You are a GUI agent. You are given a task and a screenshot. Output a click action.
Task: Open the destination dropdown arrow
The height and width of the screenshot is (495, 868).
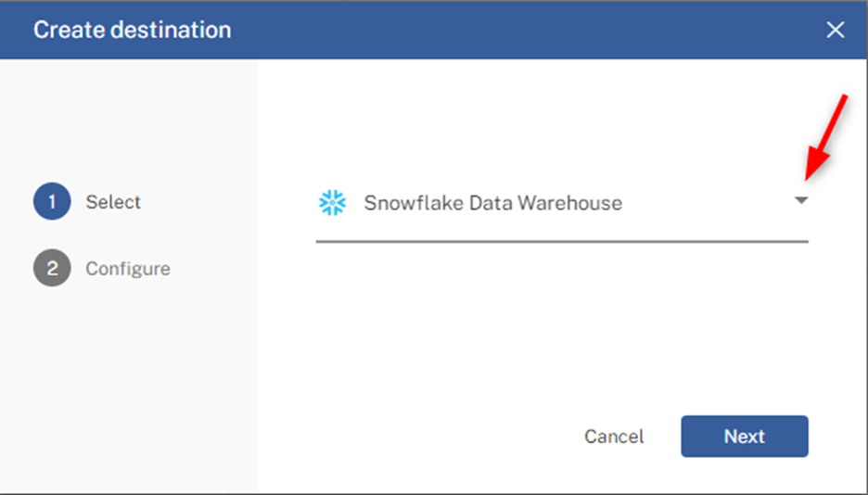(801, 200)
